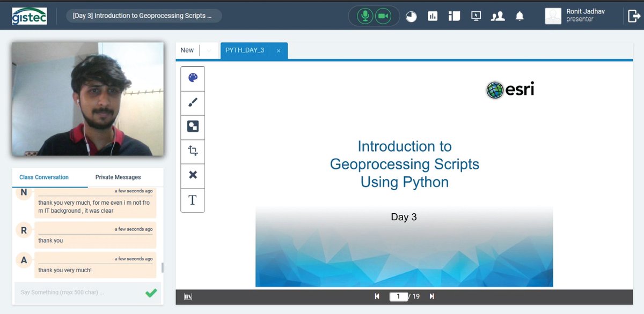Viewport: 644px width, 314px height.
Task: Select the brush drawing tool
Action: tap(193, 103)
